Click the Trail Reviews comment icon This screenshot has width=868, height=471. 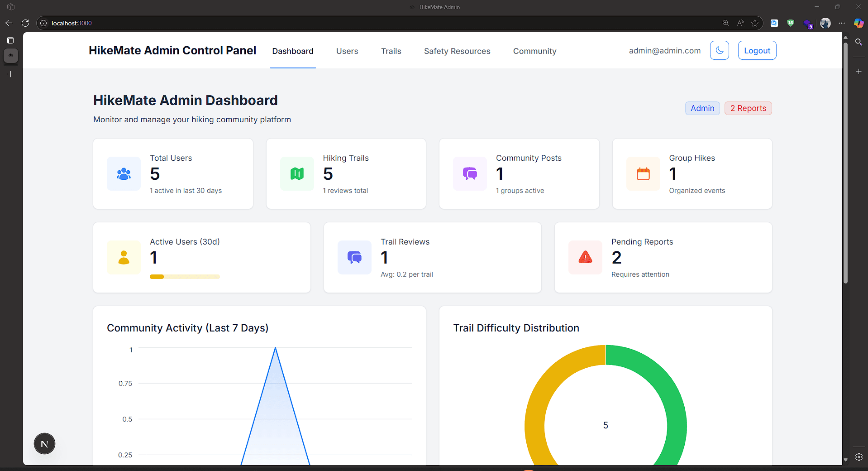click(354, 258)
